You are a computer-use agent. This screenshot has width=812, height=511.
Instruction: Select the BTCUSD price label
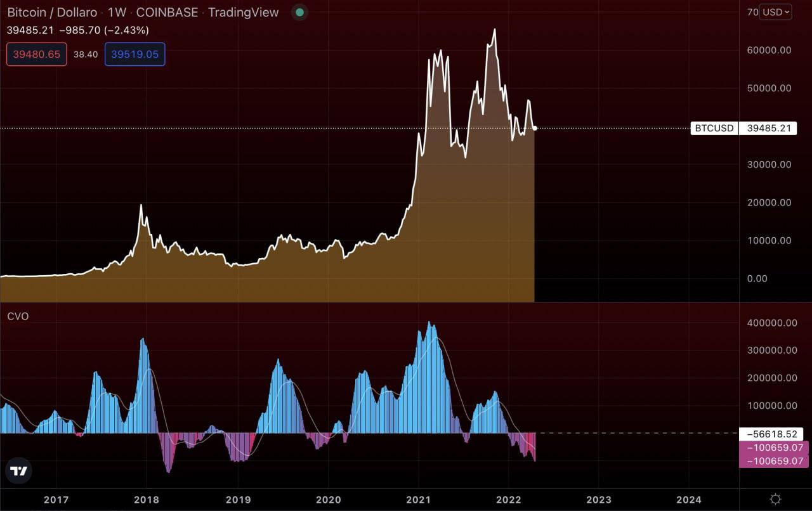pyautogui.click(x=714, y=128)
